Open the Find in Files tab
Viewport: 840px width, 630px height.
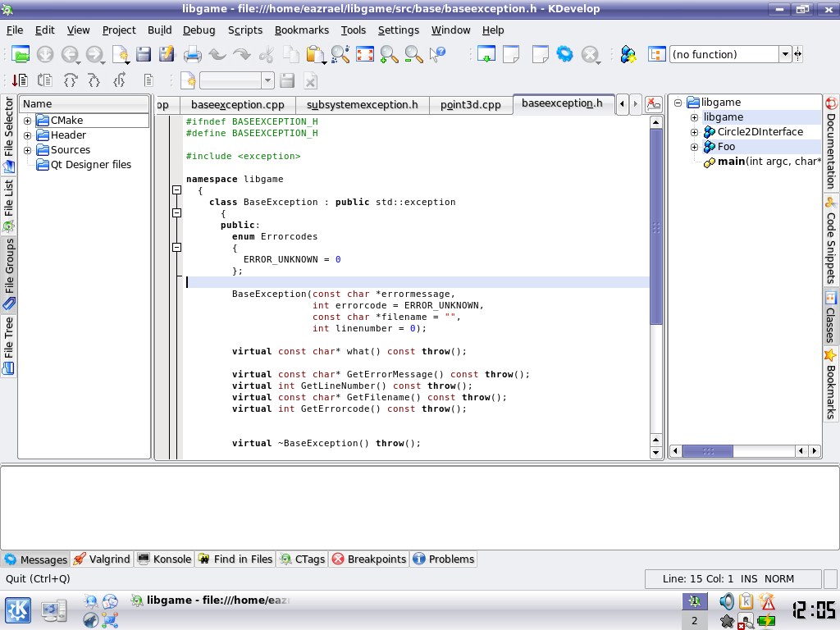click(235, 559)
